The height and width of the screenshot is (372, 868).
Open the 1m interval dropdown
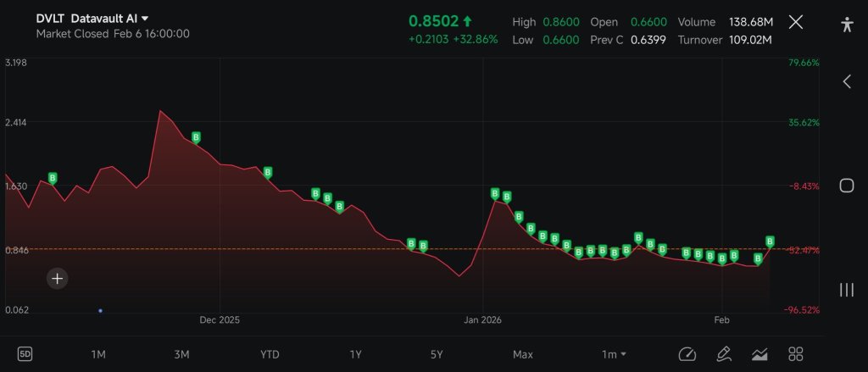click(x=614, y=354)
